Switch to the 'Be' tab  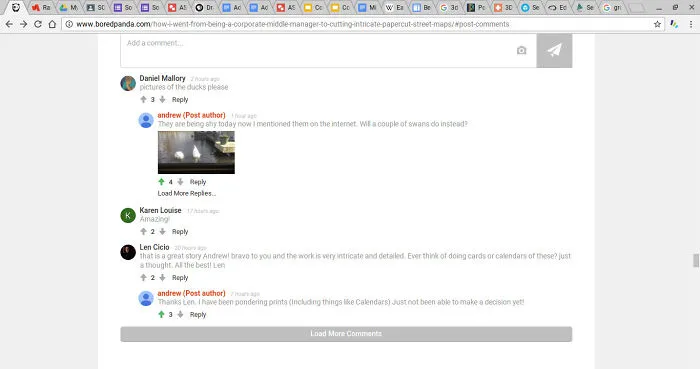422,8
